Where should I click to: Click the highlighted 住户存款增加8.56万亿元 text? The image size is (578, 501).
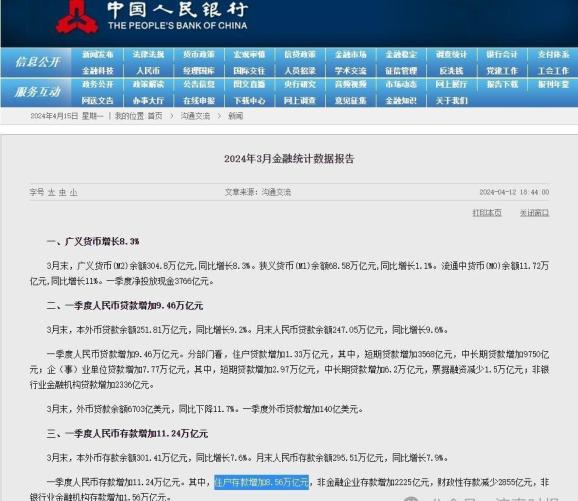(x=261, y=482)
